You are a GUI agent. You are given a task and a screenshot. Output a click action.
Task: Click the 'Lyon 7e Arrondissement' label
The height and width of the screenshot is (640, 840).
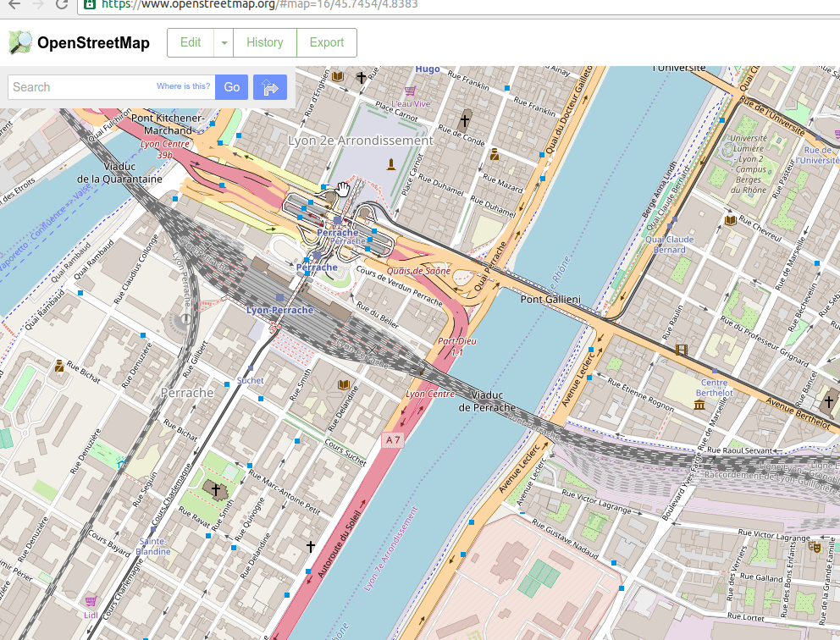[x=390, y=549]
